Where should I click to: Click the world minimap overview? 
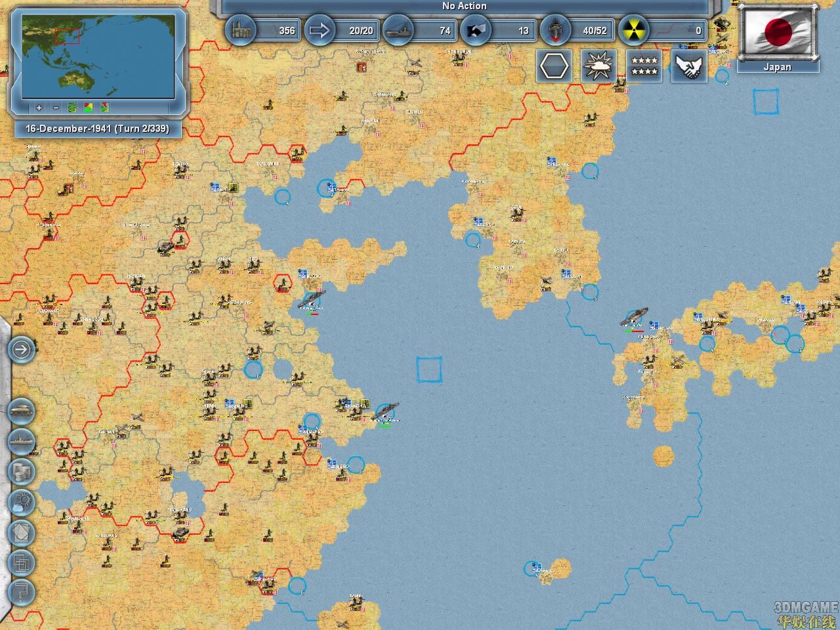point(98,56)
